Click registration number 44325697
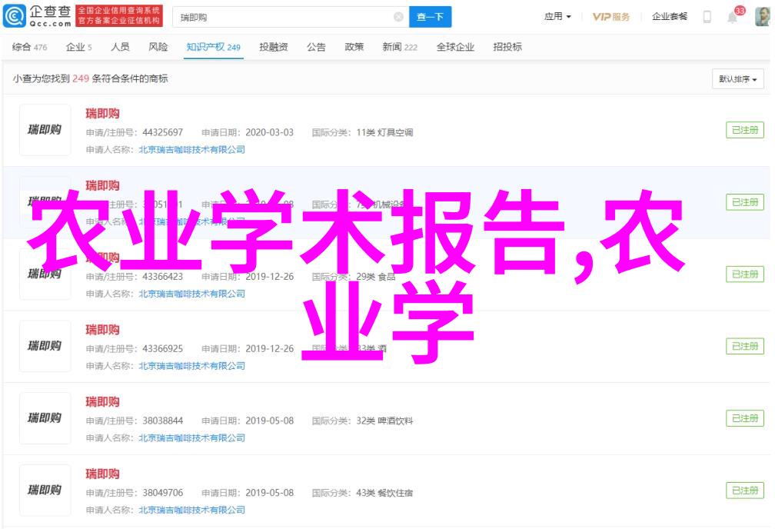775x532 pixels. [x=163, y=132]
